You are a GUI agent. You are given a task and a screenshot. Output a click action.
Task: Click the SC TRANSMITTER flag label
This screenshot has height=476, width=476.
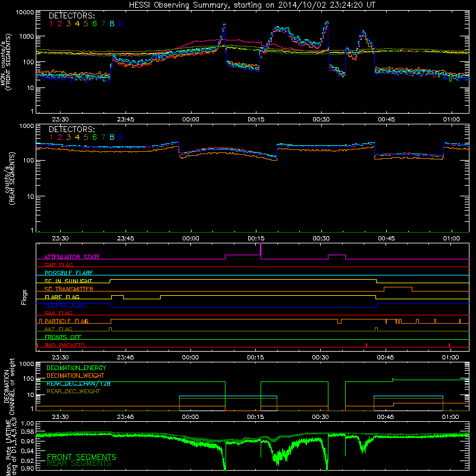(69, 289)
